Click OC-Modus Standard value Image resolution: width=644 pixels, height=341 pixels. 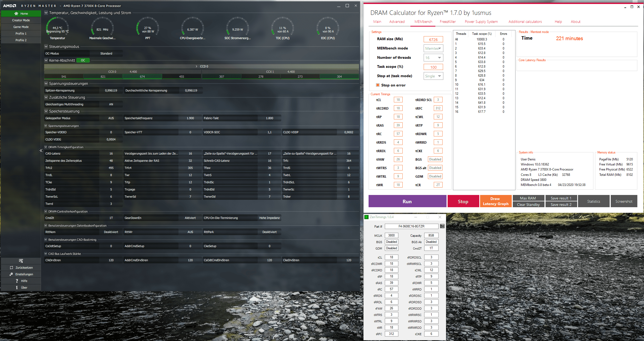click(106, 53)
